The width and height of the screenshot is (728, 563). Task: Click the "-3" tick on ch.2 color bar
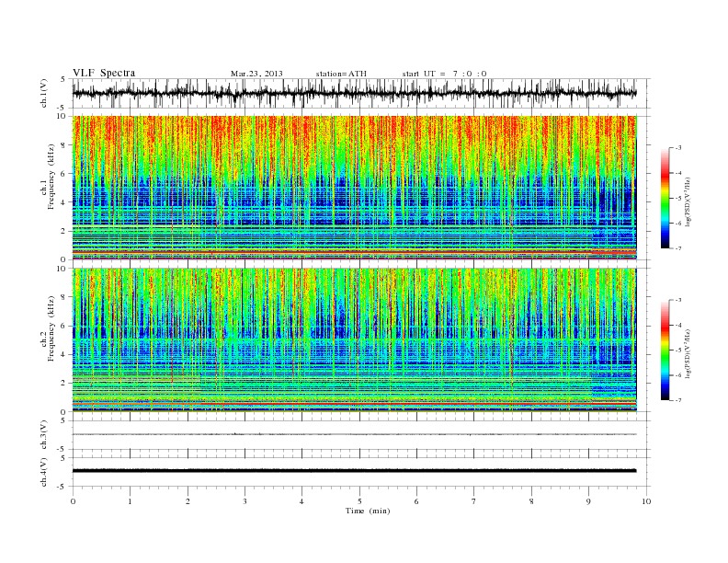(x=678, y=300)
